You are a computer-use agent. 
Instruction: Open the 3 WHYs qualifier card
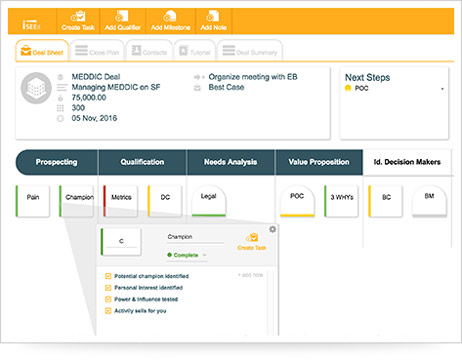pos(341,201)
